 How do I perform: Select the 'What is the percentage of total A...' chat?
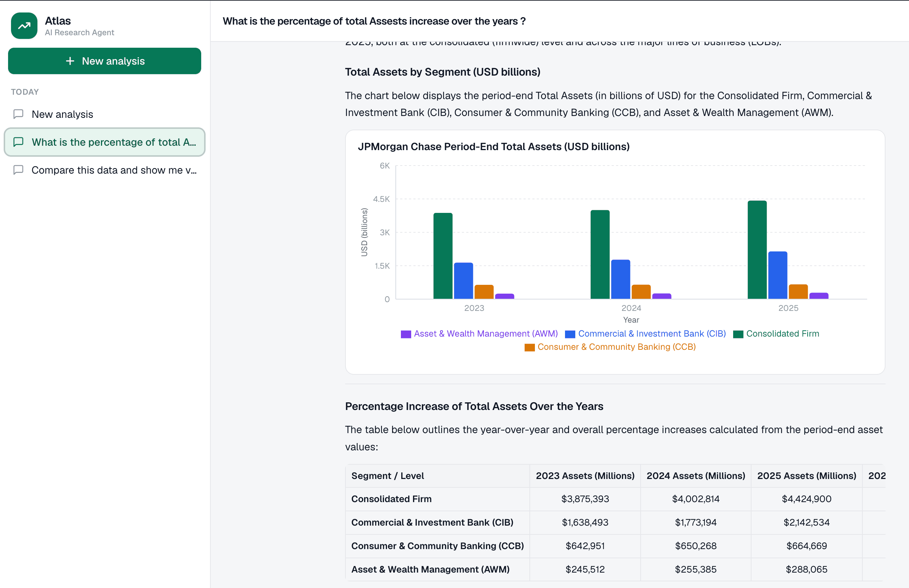tap(104, 142)
